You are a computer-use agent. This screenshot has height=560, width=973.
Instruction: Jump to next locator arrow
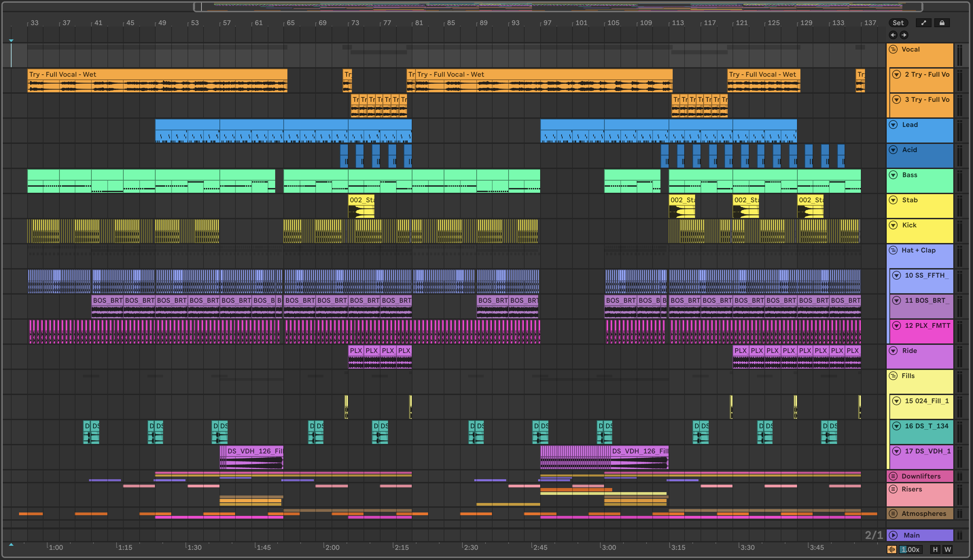tap(904, 35)
